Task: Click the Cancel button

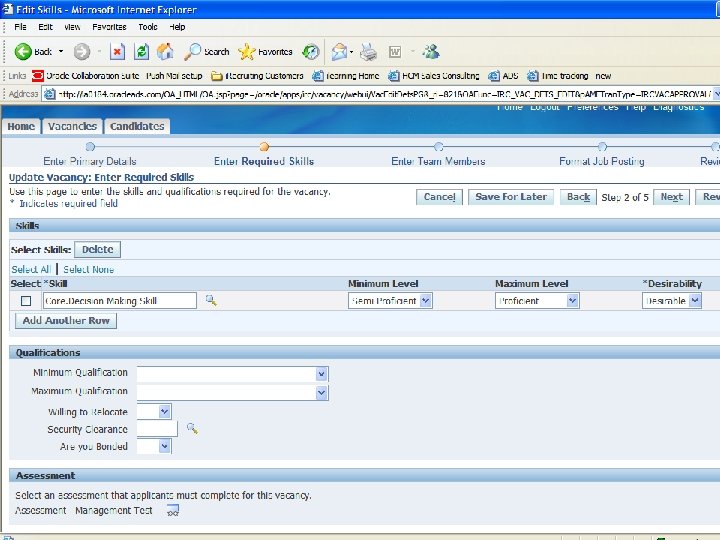Action: [439, 197]
